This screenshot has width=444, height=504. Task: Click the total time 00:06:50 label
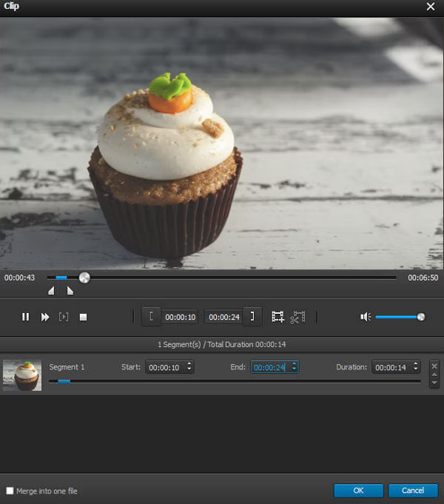[x=423, y=278]
